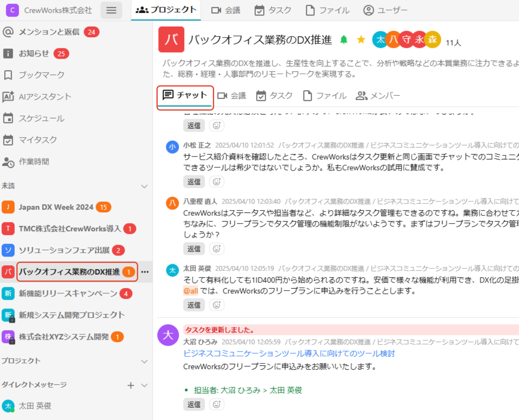Image resolution: width=519 pixels, height=420 pixels.
Task: Click the 守 member avatar in the header
Action: point(406,39)
